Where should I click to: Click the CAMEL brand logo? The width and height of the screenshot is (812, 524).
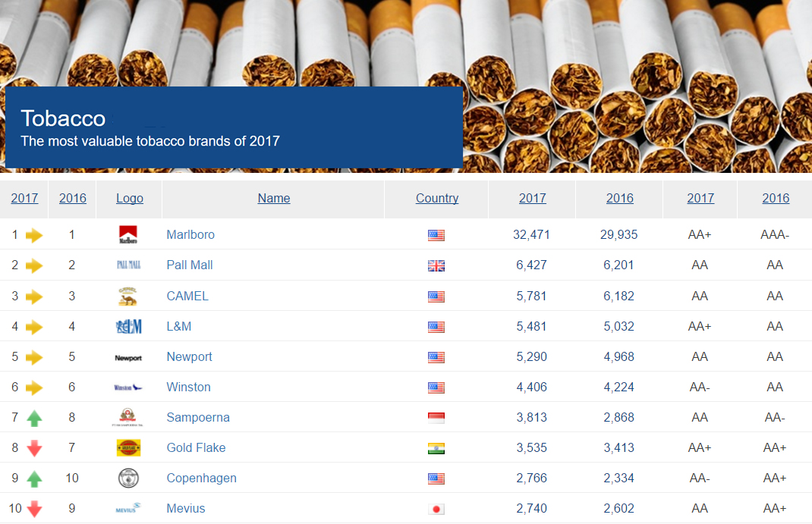pyautogui.click(x=127, y=296)
